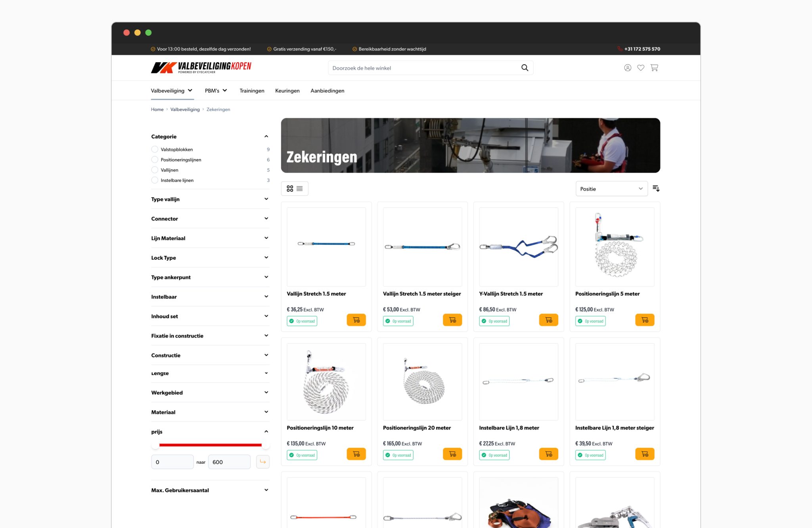Screen dimensions: 812x528
Task: Go to Aanbiedingen menu item
Action: (327, 91)
